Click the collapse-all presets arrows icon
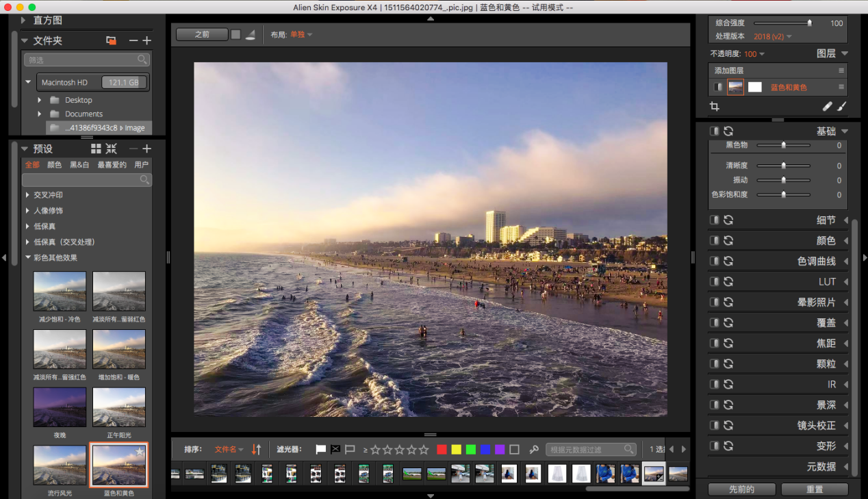This screenshot has height=499, width=868. coord(112,149)
